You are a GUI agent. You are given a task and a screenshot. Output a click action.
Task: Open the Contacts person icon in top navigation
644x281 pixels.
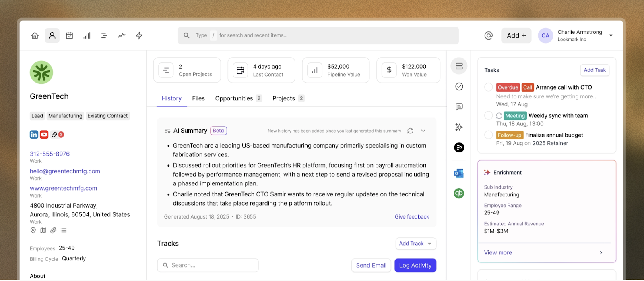click(x=52, y=35)
